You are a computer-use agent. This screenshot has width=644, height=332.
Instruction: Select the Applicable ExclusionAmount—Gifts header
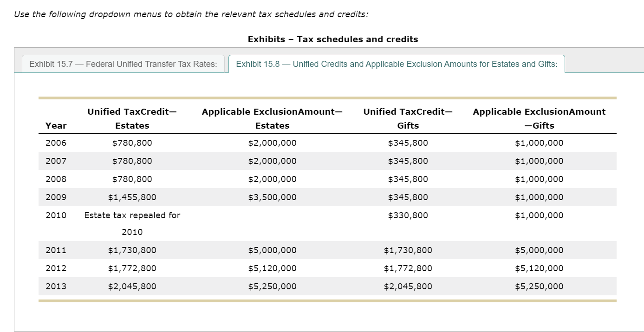click(539, 118)
